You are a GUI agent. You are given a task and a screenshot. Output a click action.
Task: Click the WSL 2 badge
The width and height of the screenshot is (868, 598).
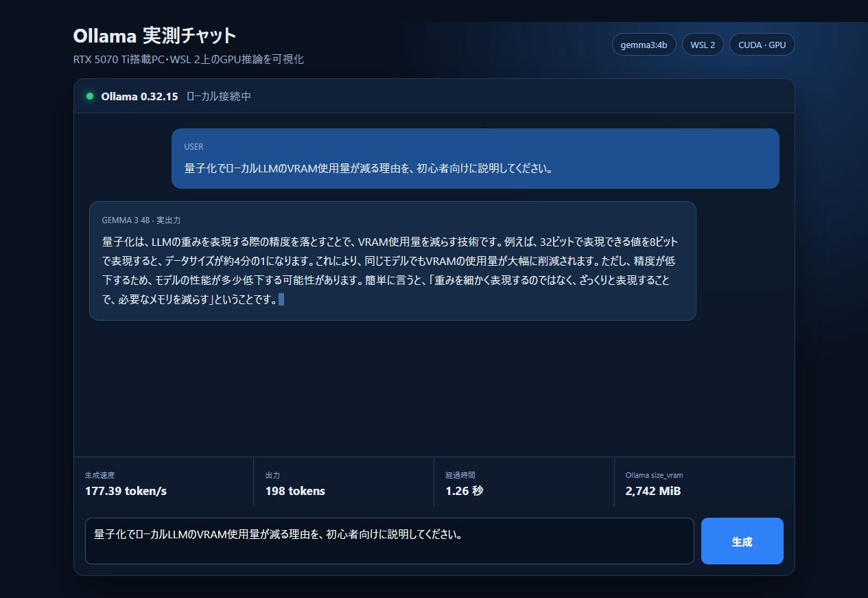[703, 45]
